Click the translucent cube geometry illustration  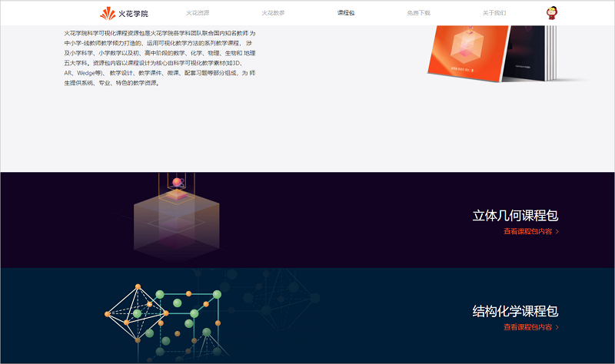click(x=177, y=218)
